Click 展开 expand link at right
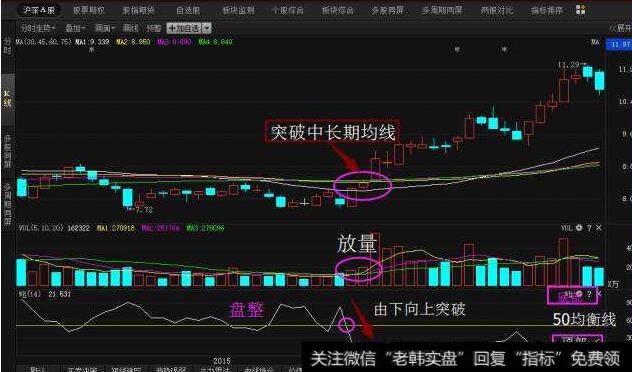This screenshot has width=632, height=372. click(x=622, y=28)
